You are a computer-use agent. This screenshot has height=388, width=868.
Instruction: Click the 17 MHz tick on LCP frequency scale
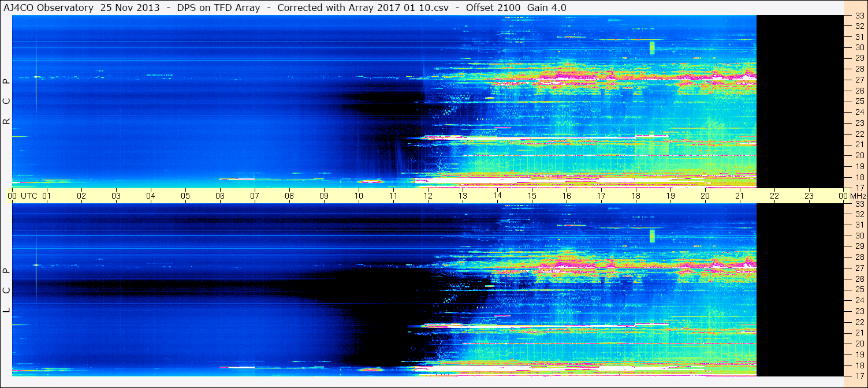[859, 375]
